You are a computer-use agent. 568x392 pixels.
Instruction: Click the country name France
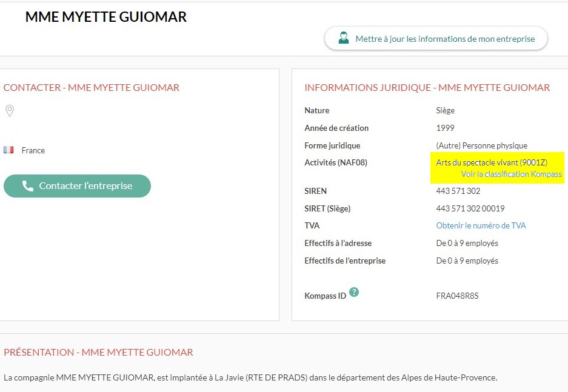[x=33, y=151]
